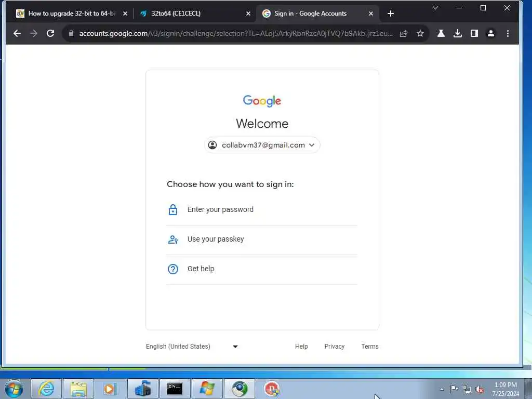Screen dimensions: 532x399
Task: Click the lock icon in address bar
Action: click(x=71, y=33)
